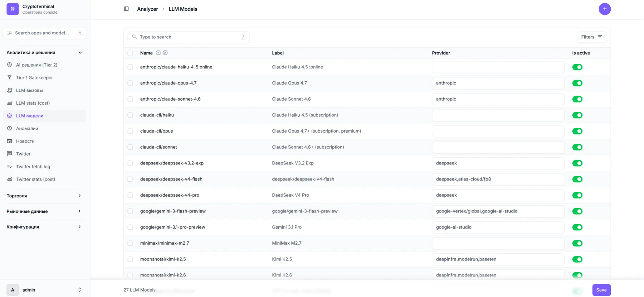Screen dimensions: 644x297
Task: Collapse the Аналитика и решения section
Action: click(44, 53)
